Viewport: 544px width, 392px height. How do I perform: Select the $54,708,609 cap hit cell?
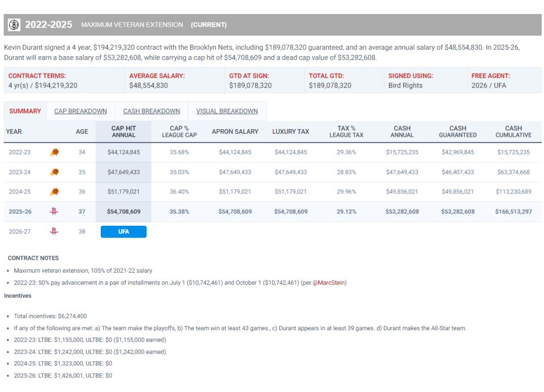point(123,212)
